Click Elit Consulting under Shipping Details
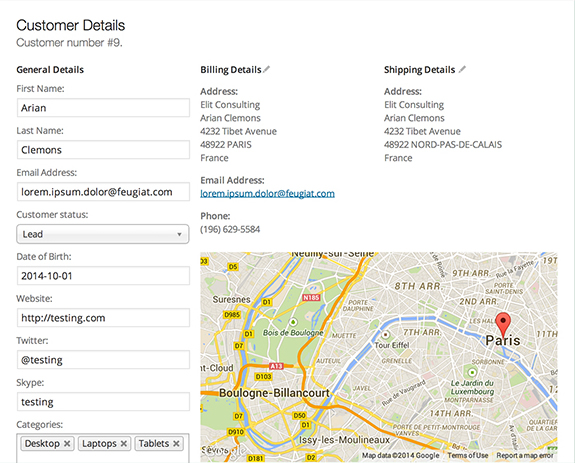 click(414, 105)
